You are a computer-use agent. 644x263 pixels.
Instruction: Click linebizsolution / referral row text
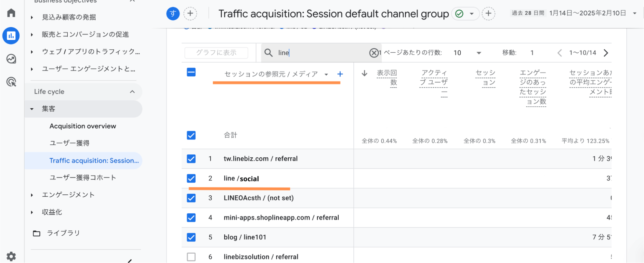pyautogui.click(x=261, y=257)
